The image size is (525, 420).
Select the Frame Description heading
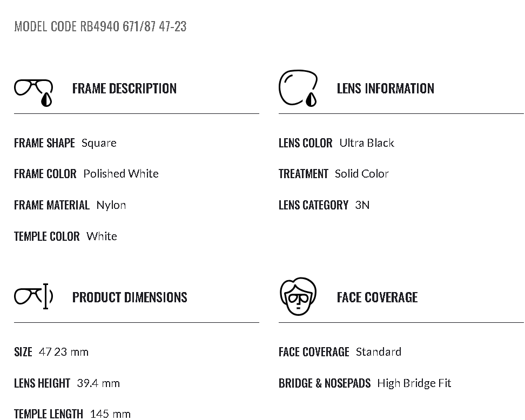click(x=124, y=89)
